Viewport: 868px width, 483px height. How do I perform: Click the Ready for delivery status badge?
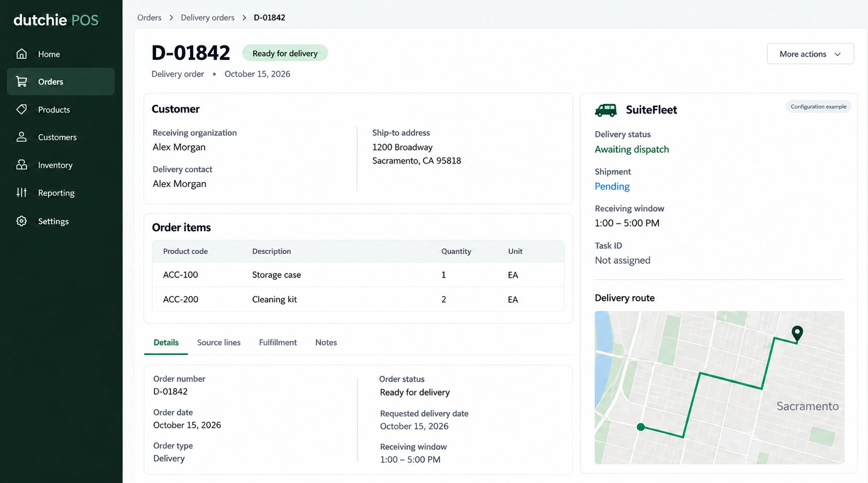[285, 53]
